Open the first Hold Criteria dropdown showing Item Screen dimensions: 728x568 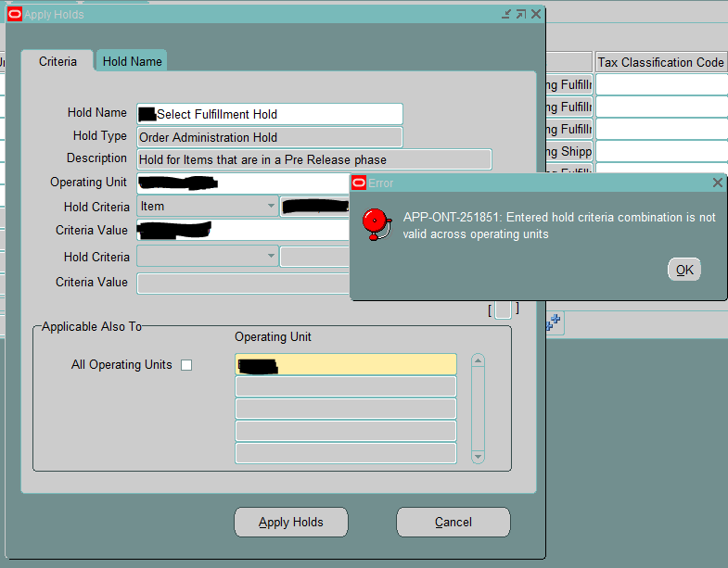pyautogui.click(x=208, y=206)
